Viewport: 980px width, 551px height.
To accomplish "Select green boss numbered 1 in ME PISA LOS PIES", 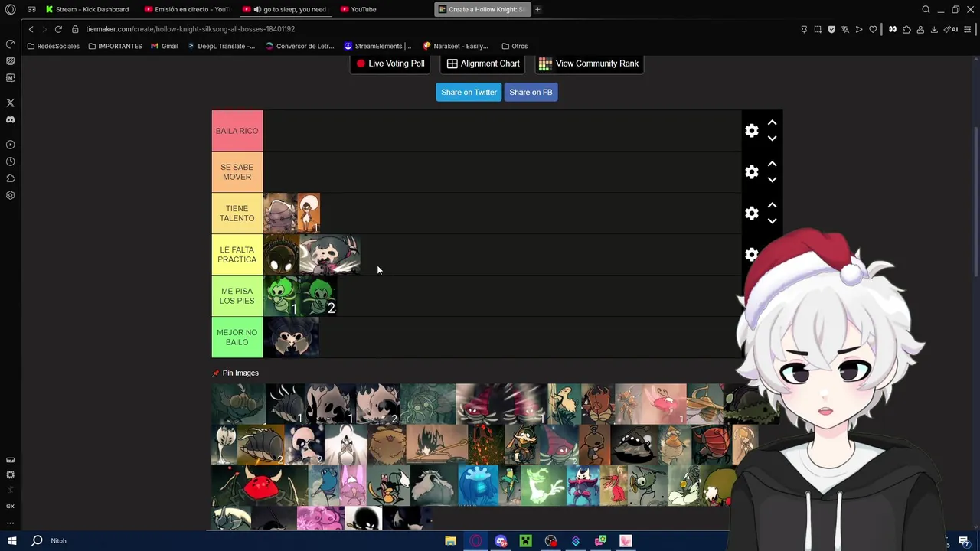I will click(x=281, y=296).
